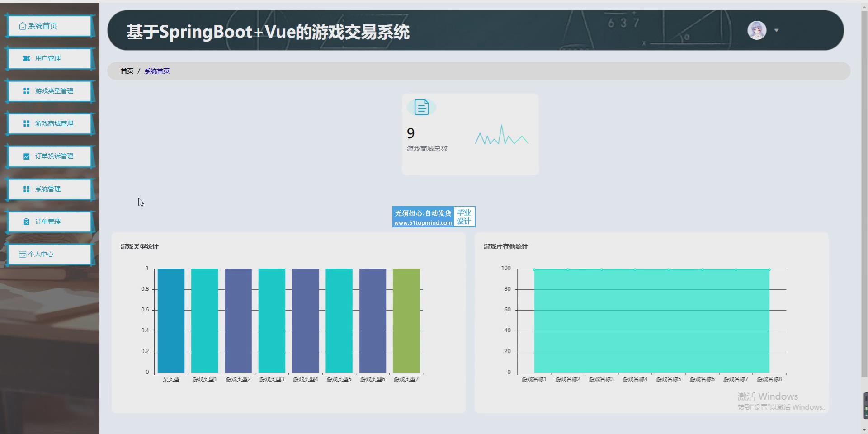Click the grid icon beside 游戏商城管理
The height and width of the screenshot is (434, 868).
(x=26, y=123)
